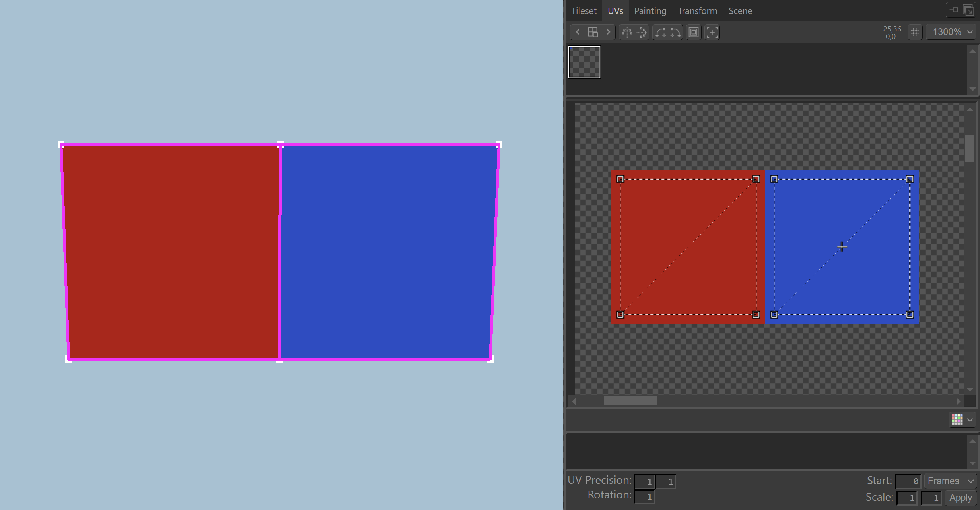Image resolution: width=980 pixels, height=510 pixels.
Task: Click the second Scale field
Action: tap(931, 498)
